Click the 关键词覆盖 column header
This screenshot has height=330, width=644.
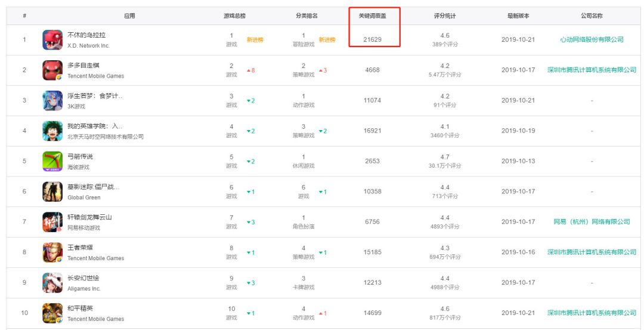point(373,16)
